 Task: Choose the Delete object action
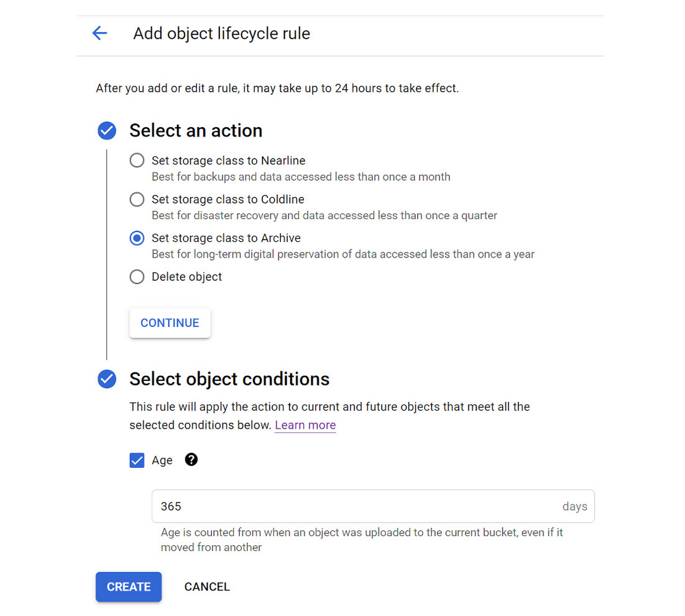[136, 277]
